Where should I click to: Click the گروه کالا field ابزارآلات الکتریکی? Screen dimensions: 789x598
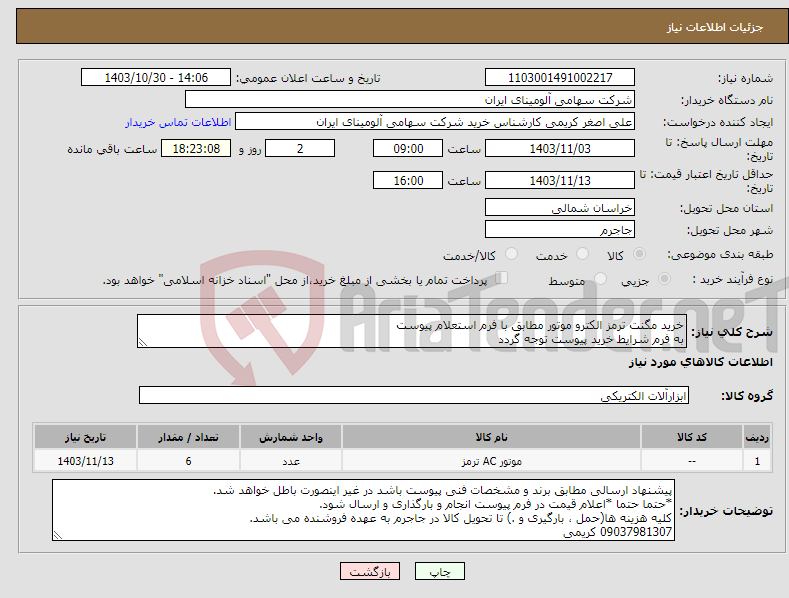[414, 396]
